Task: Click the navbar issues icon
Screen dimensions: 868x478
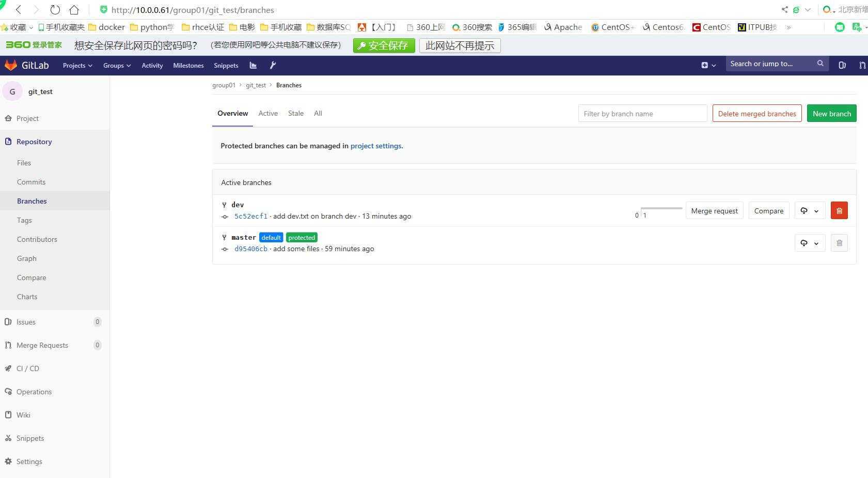Action: click(842, 65)
